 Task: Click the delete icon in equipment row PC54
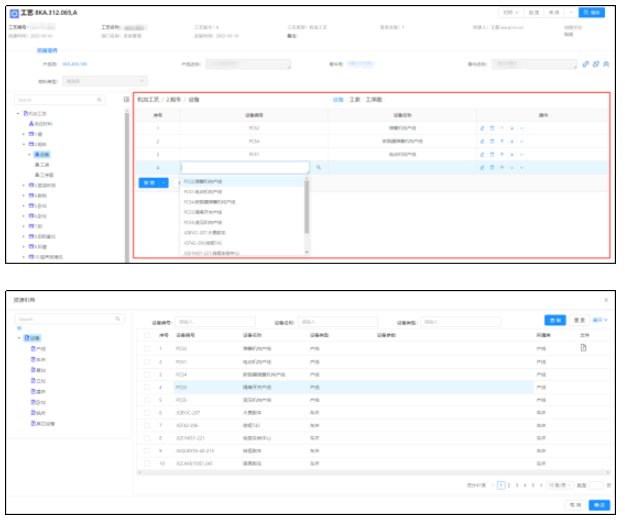coord(492,142)
